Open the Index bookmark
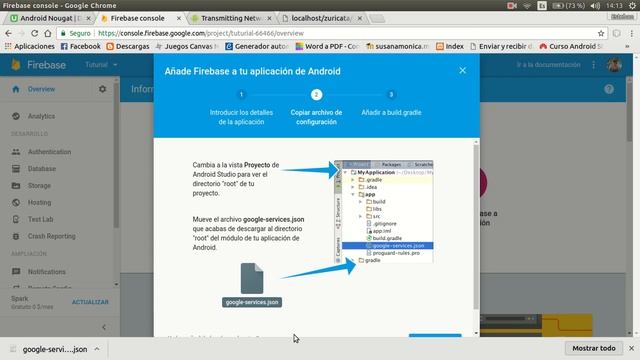The width and height of the screenshot is (640, 360). pos(450,47)
